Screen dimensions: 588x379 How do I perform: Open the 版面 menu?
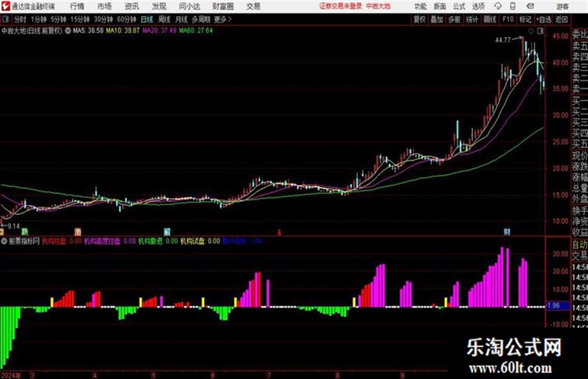(x=439, y=6)
